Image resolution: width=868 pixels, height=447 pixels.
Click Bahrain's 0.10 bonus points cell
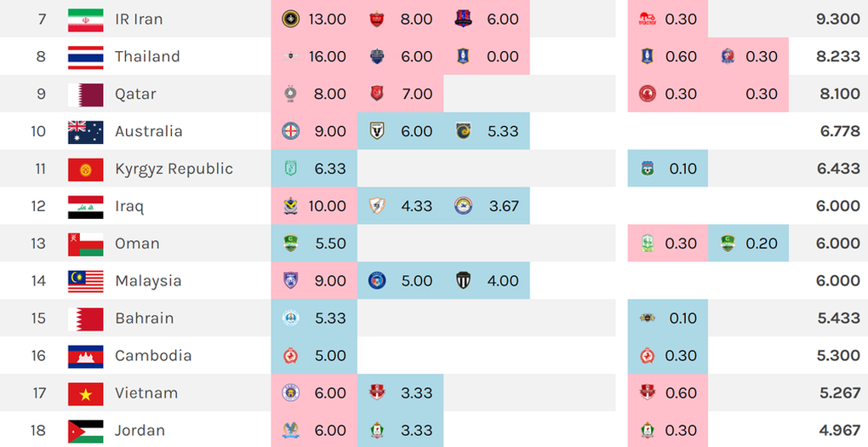pyautogui.click(x=668, y=318)
